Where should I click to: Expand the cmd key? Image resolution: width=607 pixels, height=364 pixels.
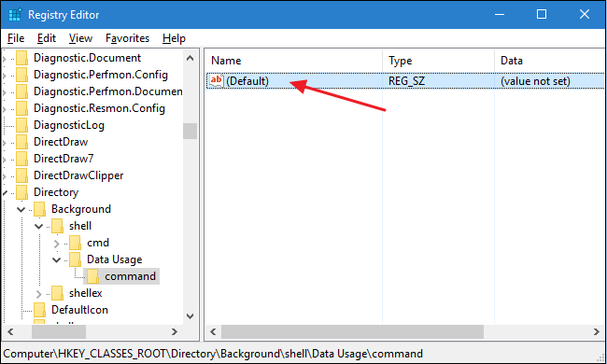pos(57,244)
